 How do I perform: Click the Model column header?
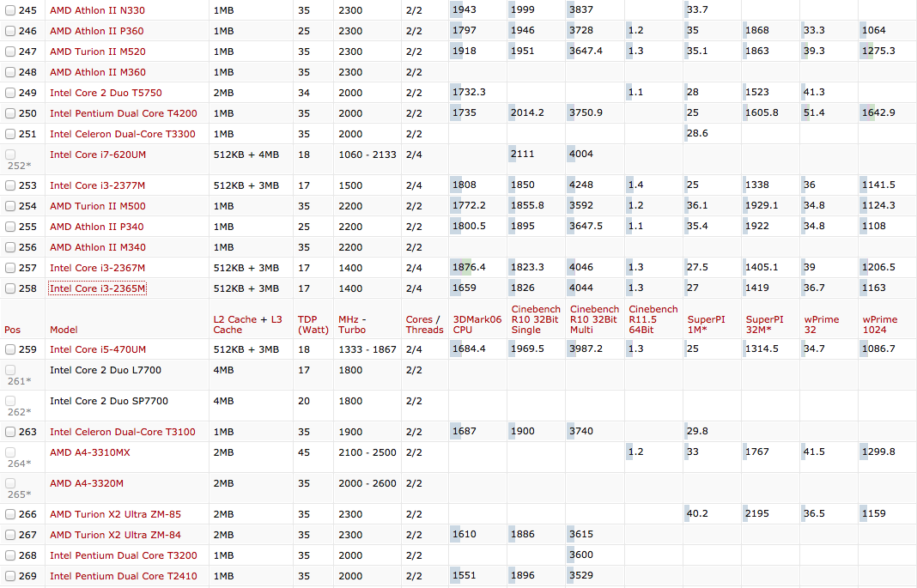tap(64, 330)
